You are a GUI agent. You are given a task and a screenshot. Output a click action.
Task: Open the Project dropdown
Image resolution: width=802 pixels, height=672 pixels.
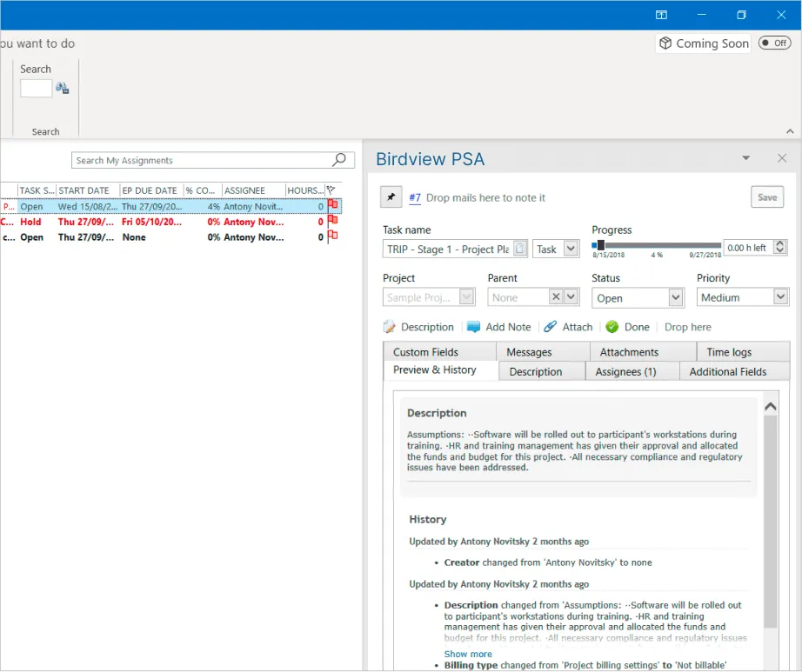(x=466, y=297)
